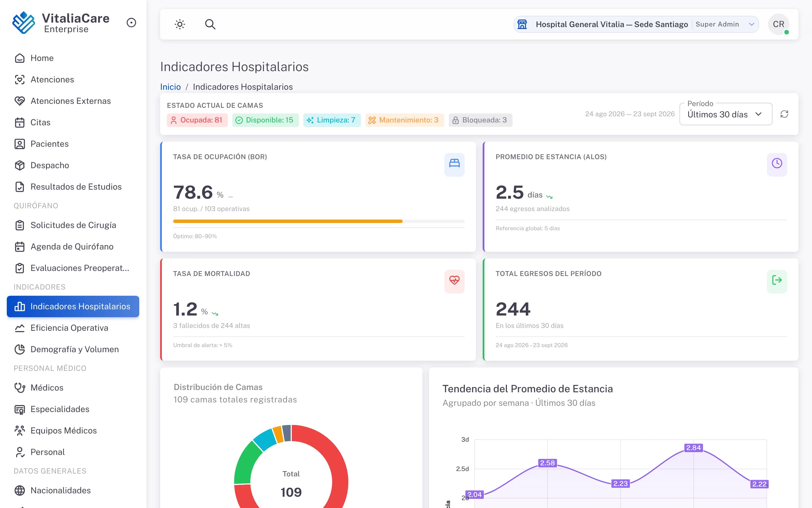Click the hospital building icon
This screenshot has width=812, height=508.
[522, 24]
